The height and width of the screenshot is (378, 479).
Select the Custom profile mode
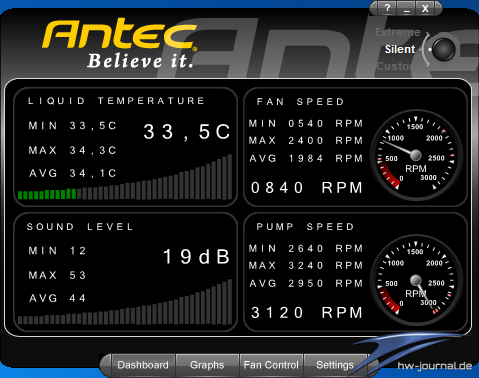(398, 66)
